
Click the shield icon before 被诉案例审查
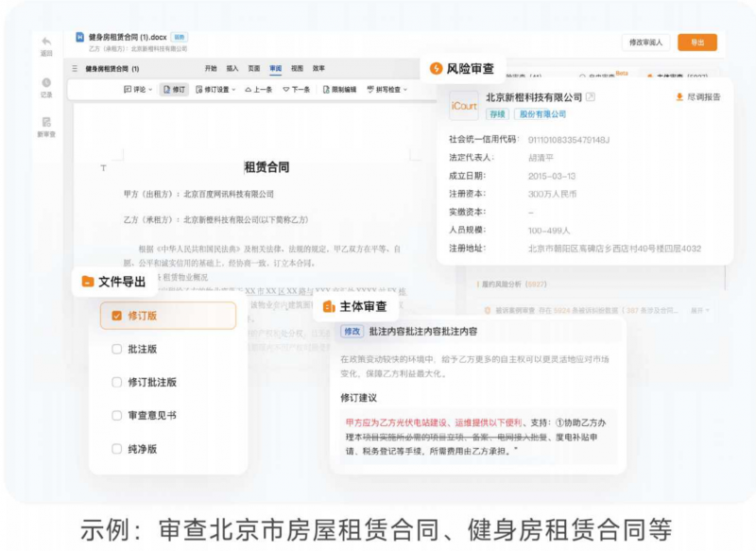[x=488, y=310]
